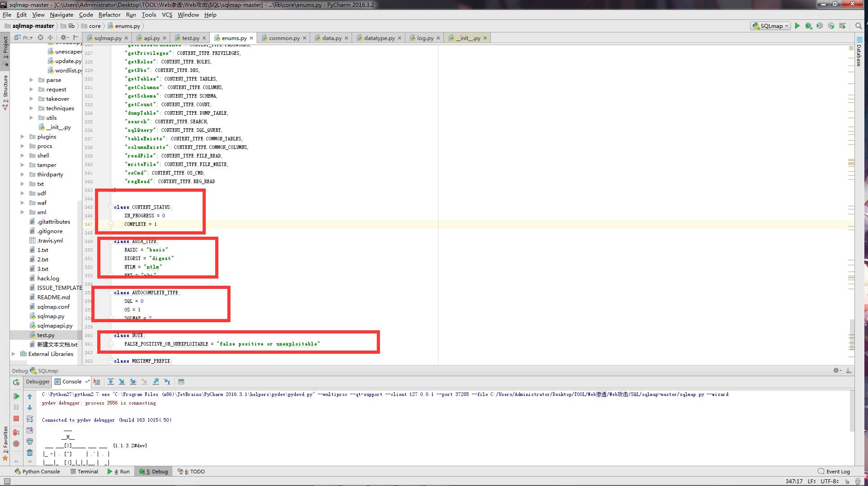Toggle scroll to end of console output

(30, 430)
